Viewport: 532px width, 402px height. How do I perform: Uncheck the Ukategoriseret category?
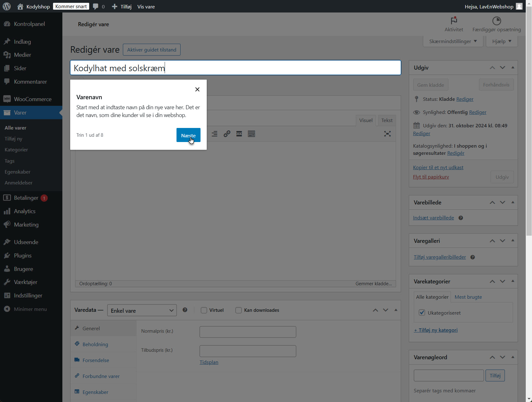(x=422, y=313)
